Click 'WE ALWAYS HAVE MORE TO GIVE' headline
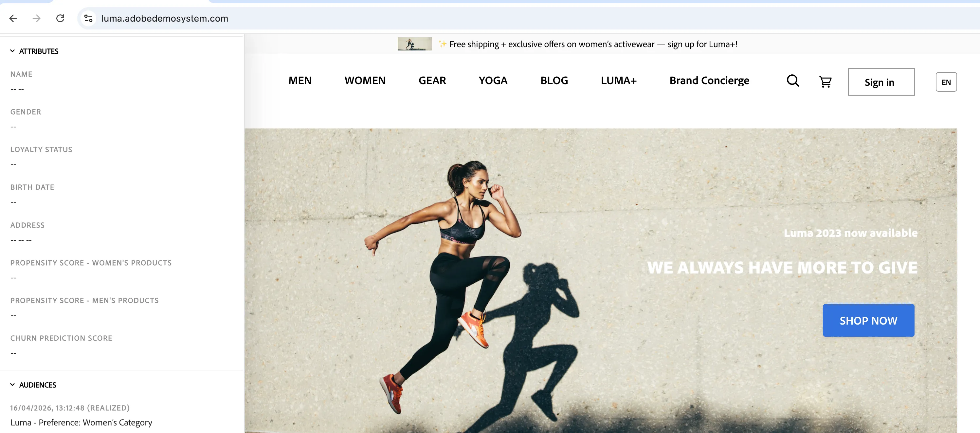The height and width of the screenshot is (433, 980). [782, 267]
